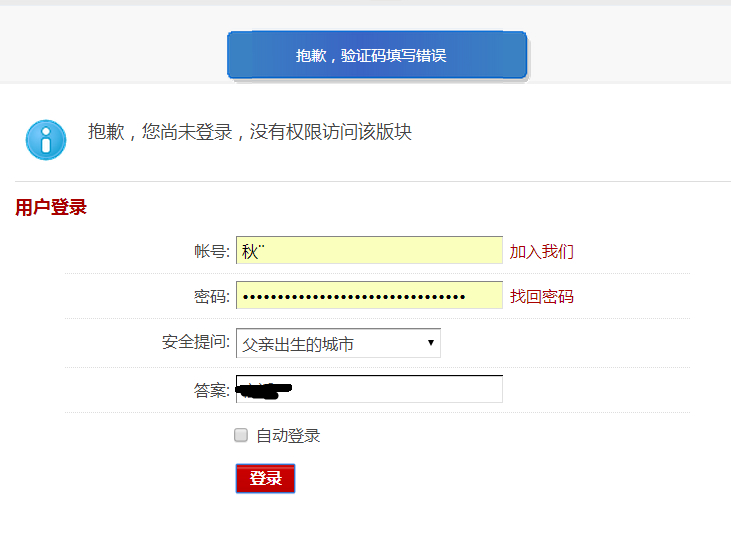Enable the 自动登录 checkbox
The width and height of the screenshot is (731, 542).
tap(241, 435)
